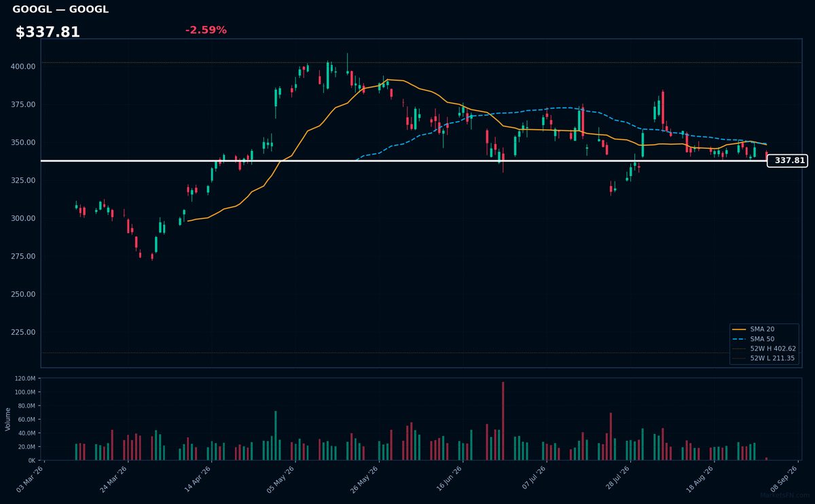Click the 80.0M volume axis label

click(27, 406)
